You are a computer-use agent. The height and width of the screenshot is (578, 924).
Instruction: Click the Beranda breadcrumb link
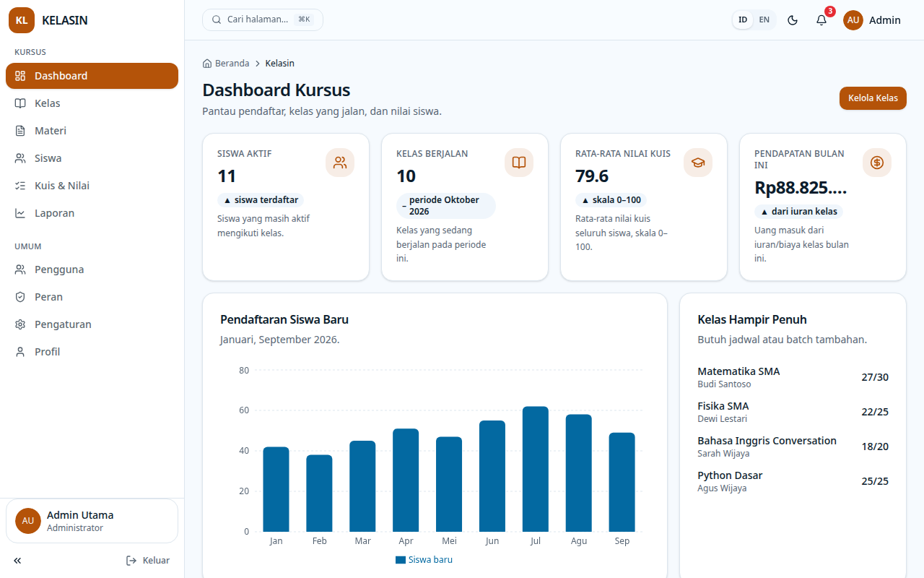(x=226, y=64)
